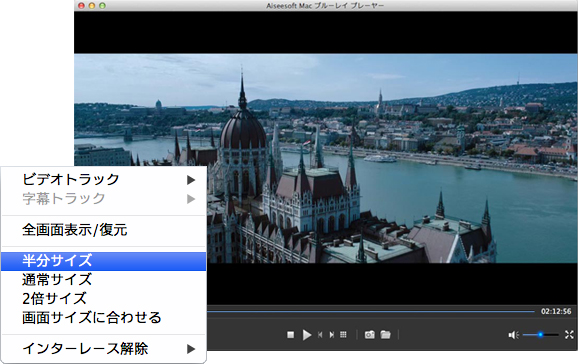
Task: Open the インターレース解除 submenu
Action: point(104,349)
